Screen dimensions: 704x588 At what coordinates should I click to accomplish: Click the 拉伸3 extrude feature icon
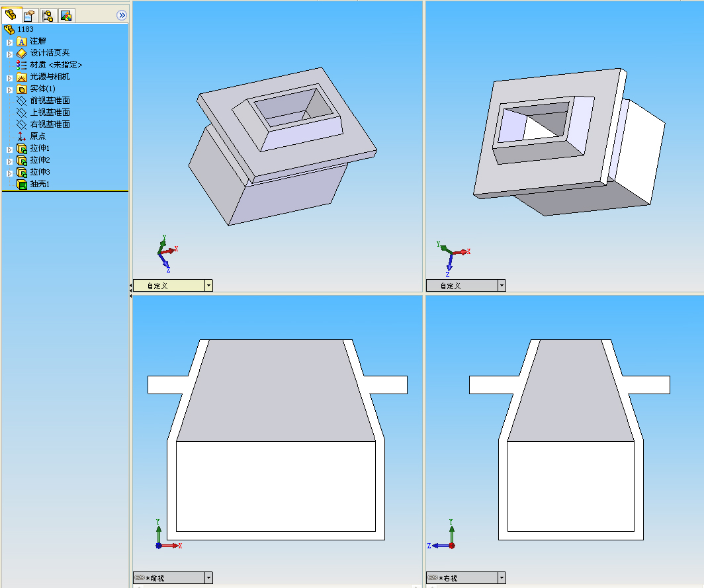coord(22,172)
